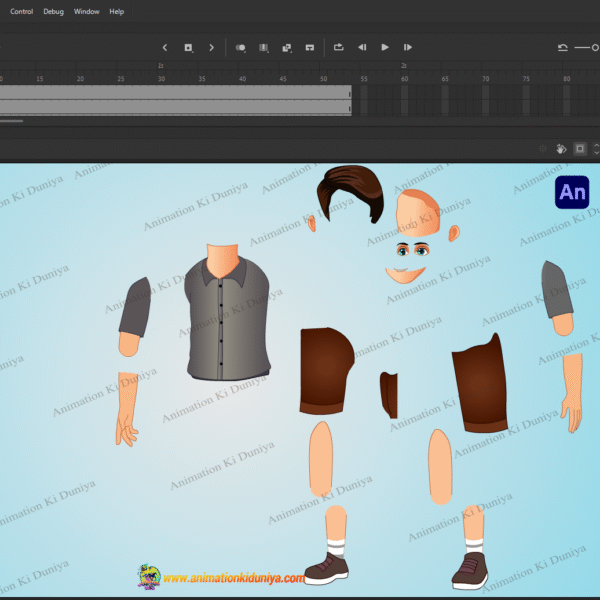Image resolution: width=600 pixels, height=600 pixels.
Task: Select the thigh below the rounded shorts leg
Action: point(321,459)
